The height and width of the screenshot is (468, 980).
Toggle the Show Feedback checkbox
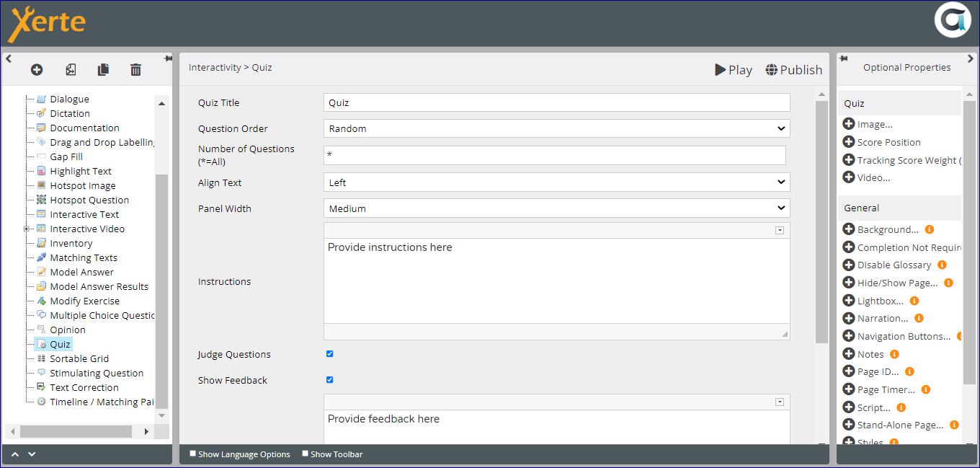pyautogui.click(x=330, y=380)
